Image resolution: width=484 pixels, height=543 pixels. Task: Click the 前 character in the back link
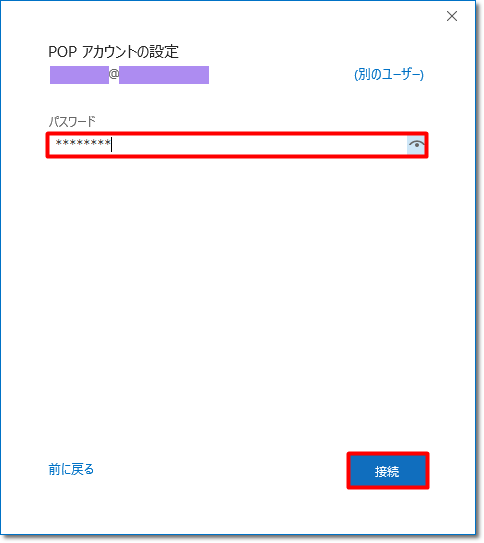54,469
